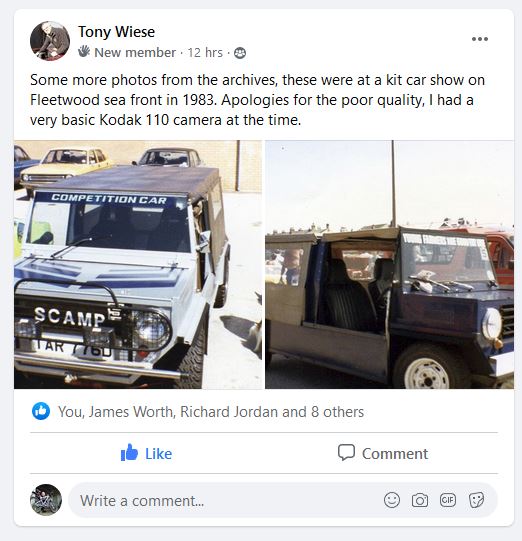Click the Comment button
The height and width of the screenshot is (541, 522).
coord(383,453)
